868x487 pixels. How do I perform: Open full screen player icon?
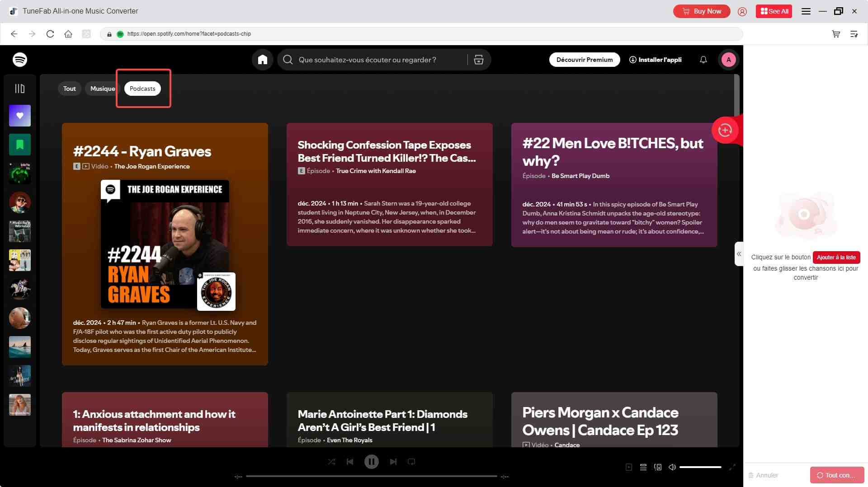coord(732,467)
